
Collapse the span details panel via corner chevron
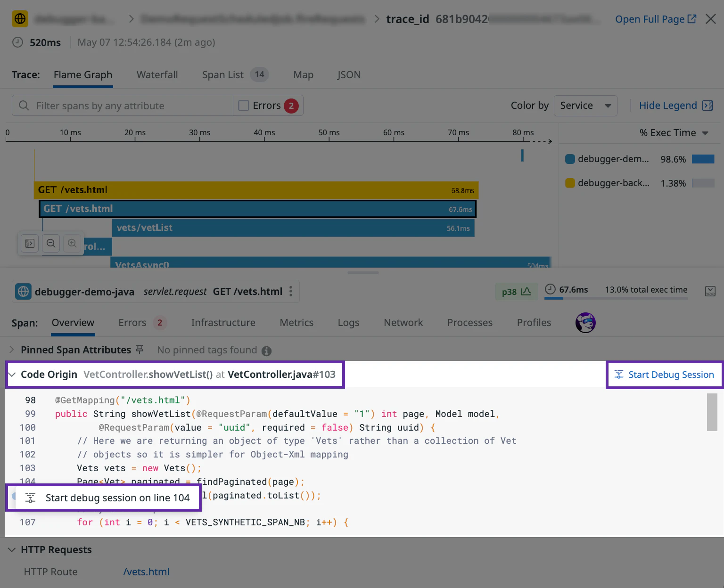click(711, 291)
